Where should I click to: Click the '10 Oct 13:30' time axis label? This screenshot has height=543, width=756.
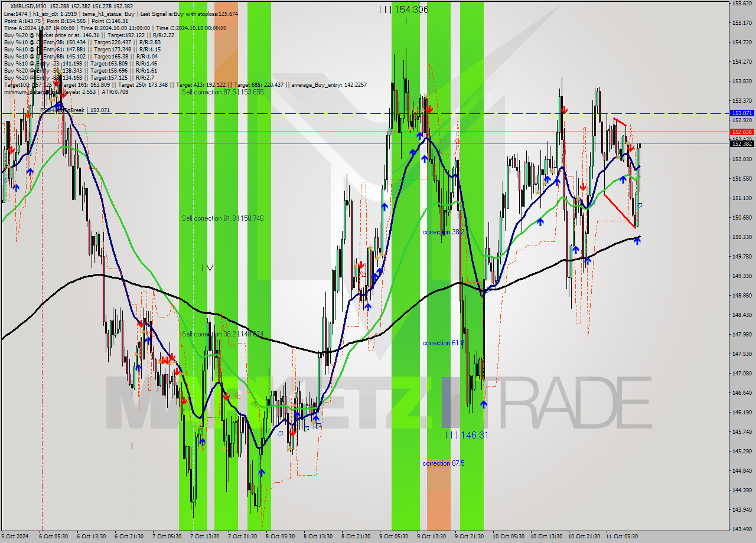point(546,537)
